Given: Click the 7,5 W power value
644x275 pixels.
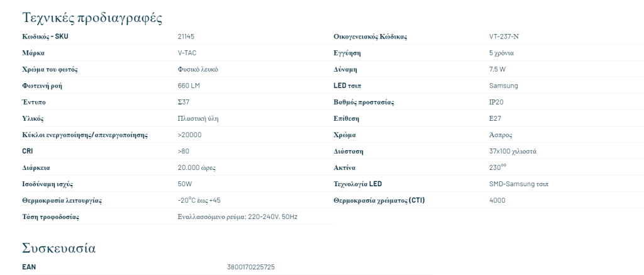Looking at the screenshot, I should [497, 69].
